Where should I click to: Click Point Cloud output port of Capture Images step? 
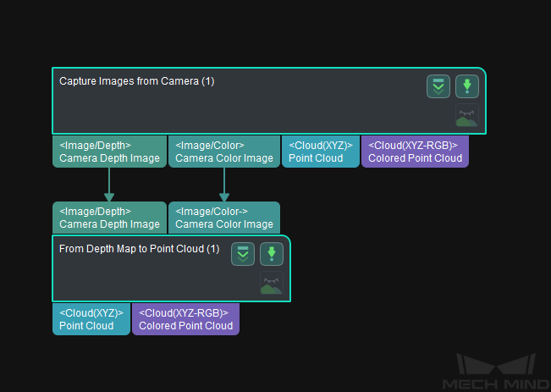320,152
